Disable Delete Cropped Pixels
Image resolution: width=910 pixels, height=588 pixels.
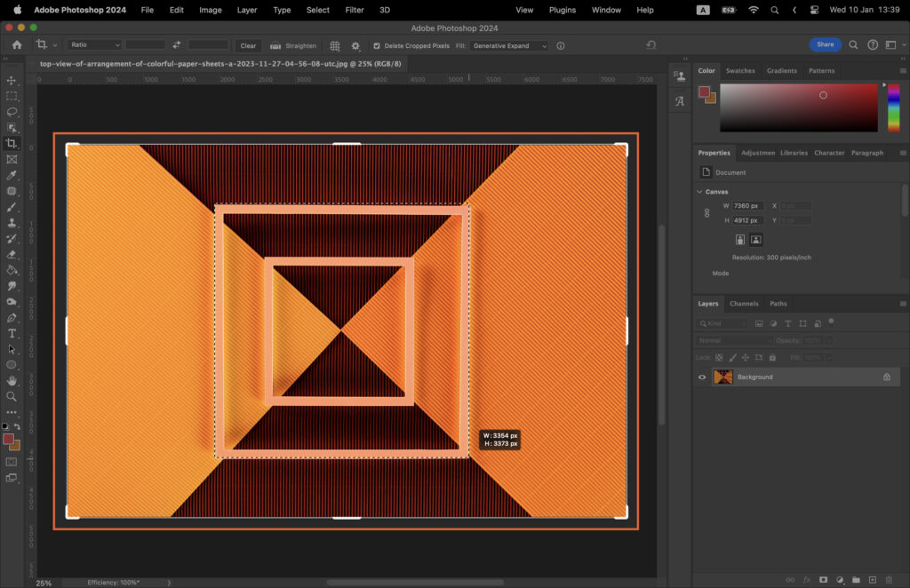(x=376, y=45)
